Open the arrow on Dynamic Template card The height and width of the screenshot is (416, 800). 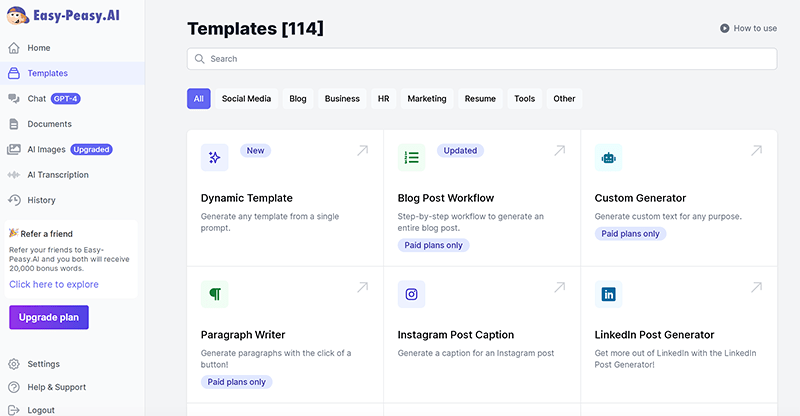click(x=362, y=151)
